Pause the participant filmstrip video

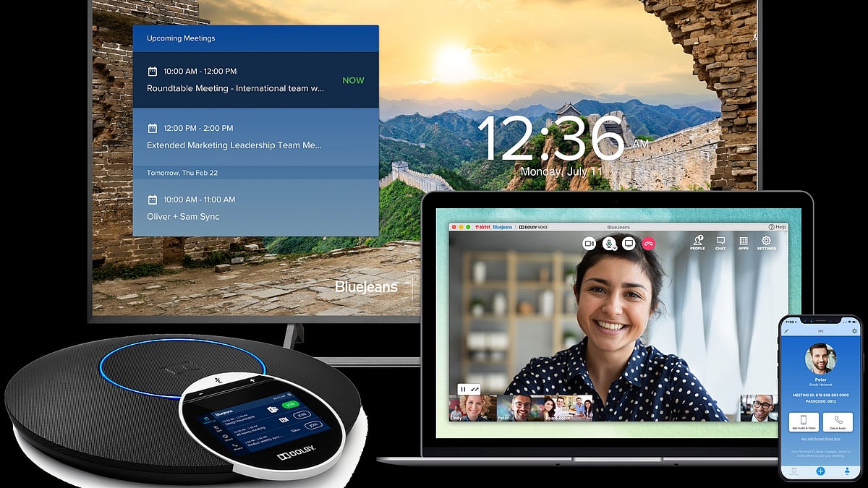point(463,389)
